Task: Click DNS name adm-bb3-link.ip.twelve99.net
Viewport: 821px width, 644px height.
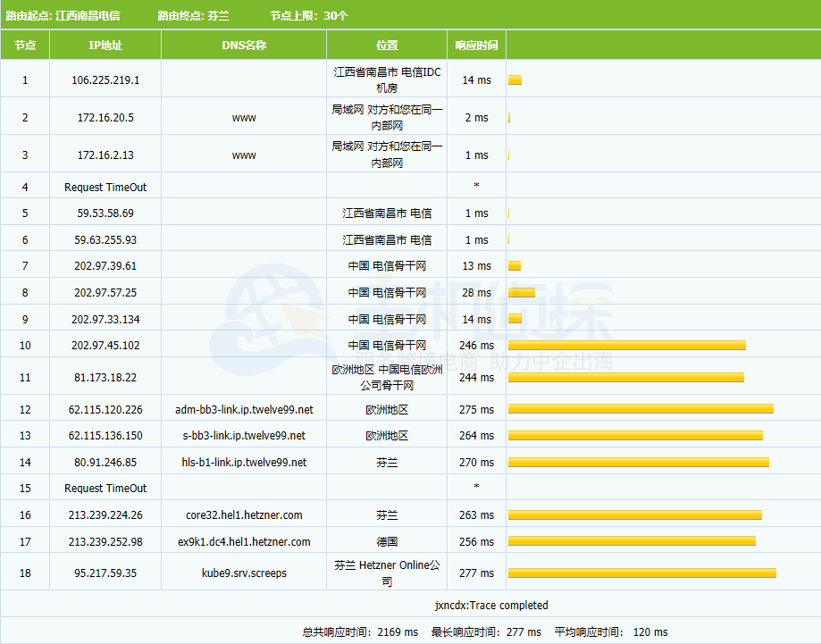Action: point(244,410)
